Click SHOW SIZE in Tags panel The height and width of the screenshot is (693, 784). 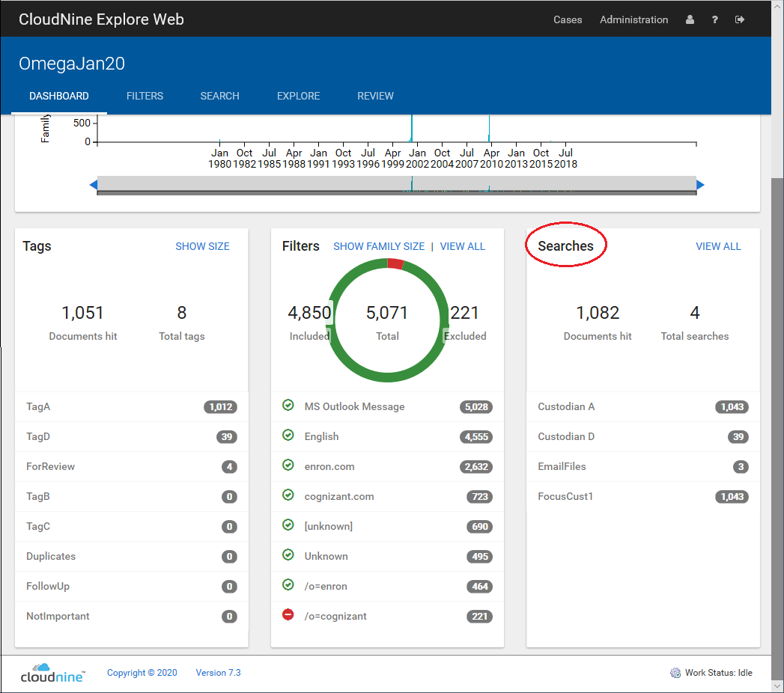pos(202,246)
